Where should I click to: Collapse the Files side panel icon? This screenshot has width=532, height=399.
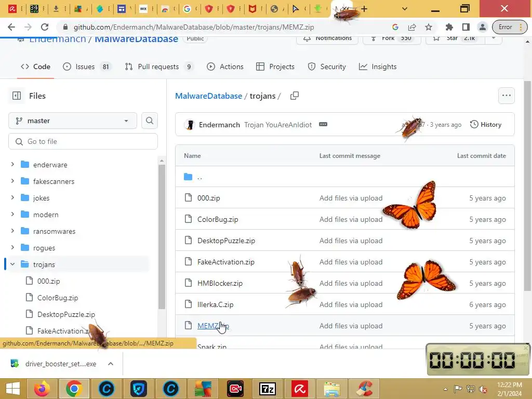[17, 96]
